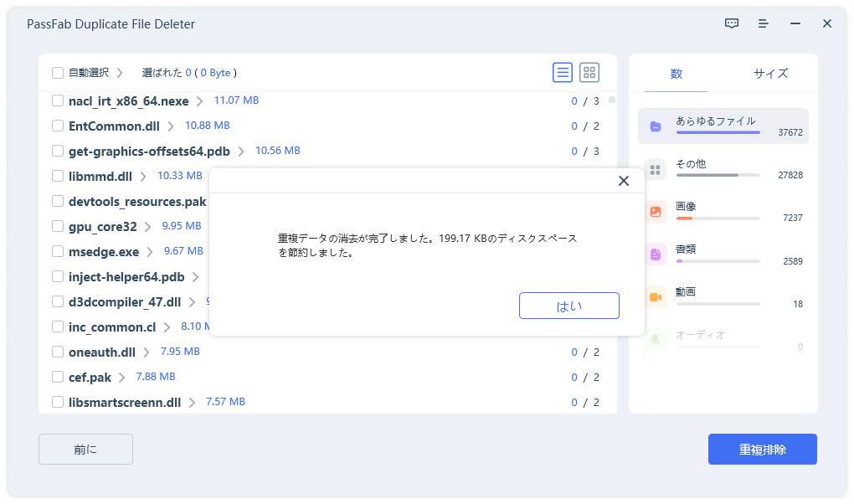Go back with the 前に button
This screenshot has height=504, width=854.
85,450
